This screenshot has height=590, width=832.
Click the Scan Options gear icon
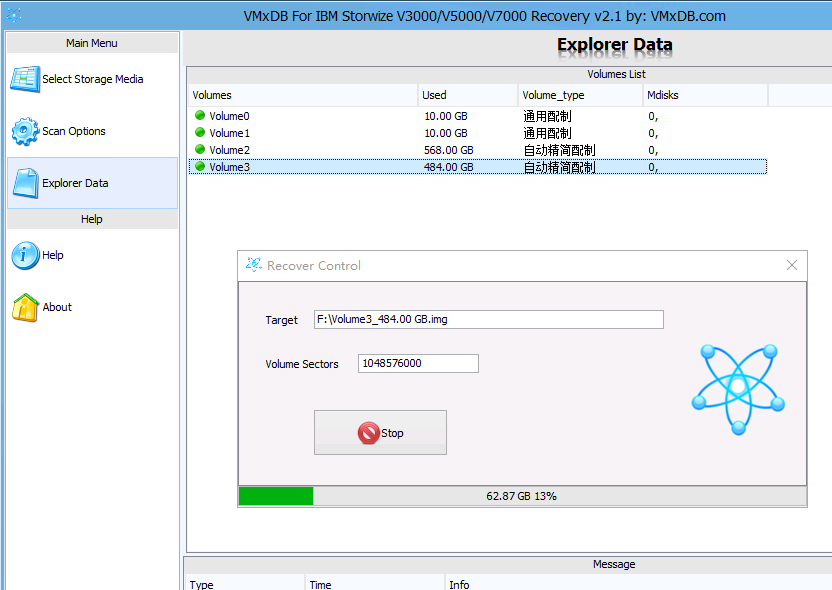coord(25,132)
